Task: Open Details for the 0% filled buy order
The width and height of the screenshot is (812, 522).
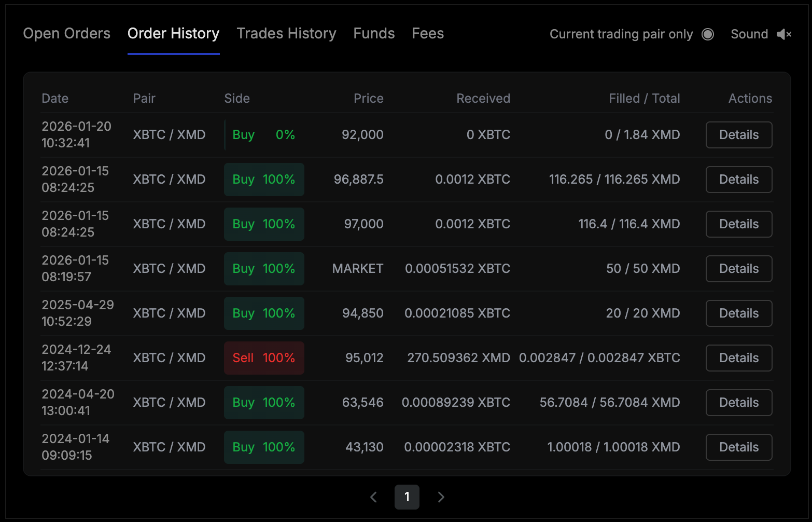Action: tap(738, 135)
